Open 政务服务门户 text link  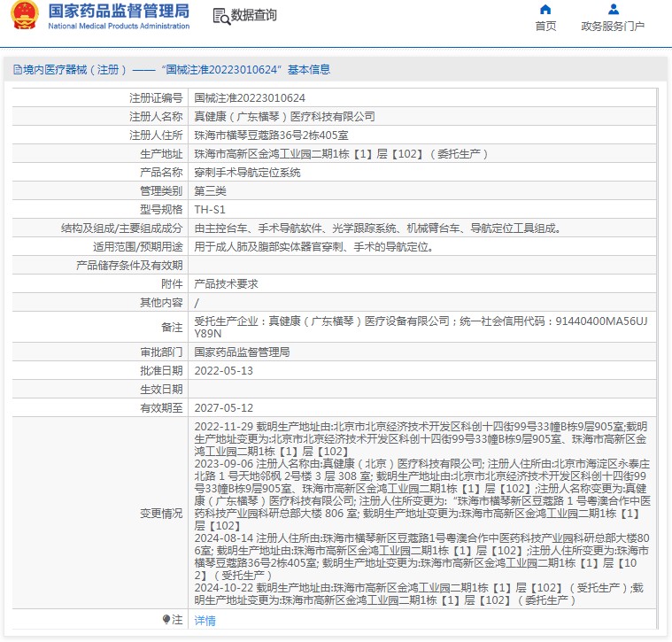tap(613, 27)
